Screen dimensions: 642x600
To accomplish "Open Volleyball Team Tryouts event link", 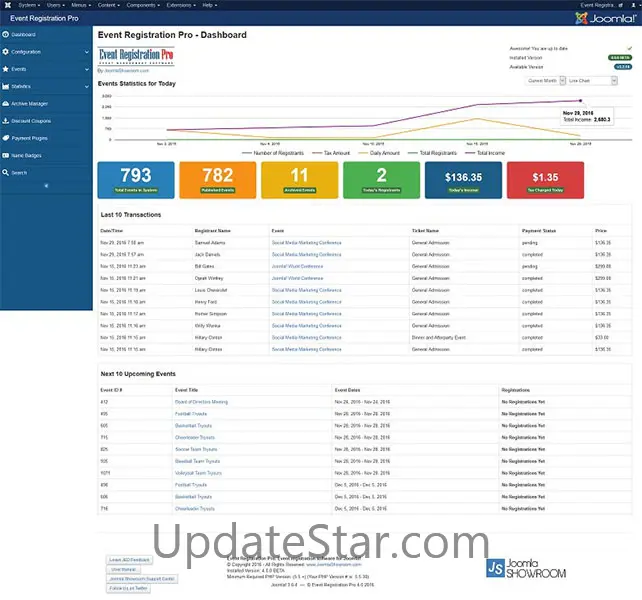I will coord(198,473).
